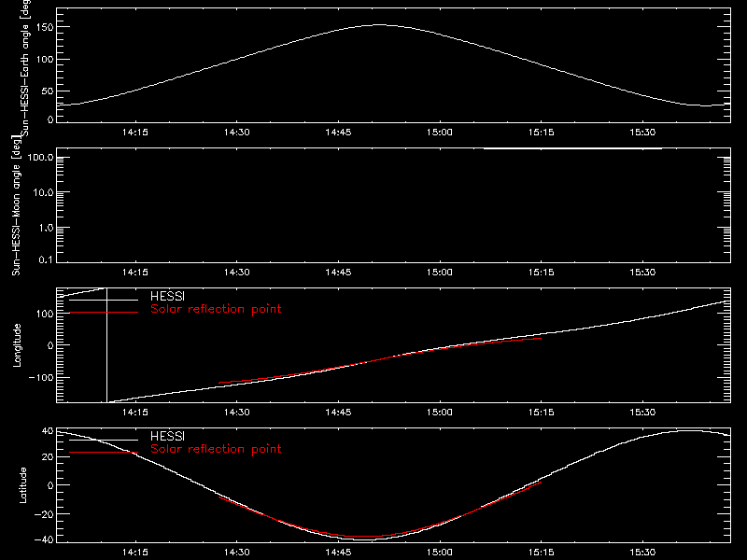Select the 100.0 tick on Moon angle axis
747x560 pixels.
pyautogui.click(x=40, y=158)
